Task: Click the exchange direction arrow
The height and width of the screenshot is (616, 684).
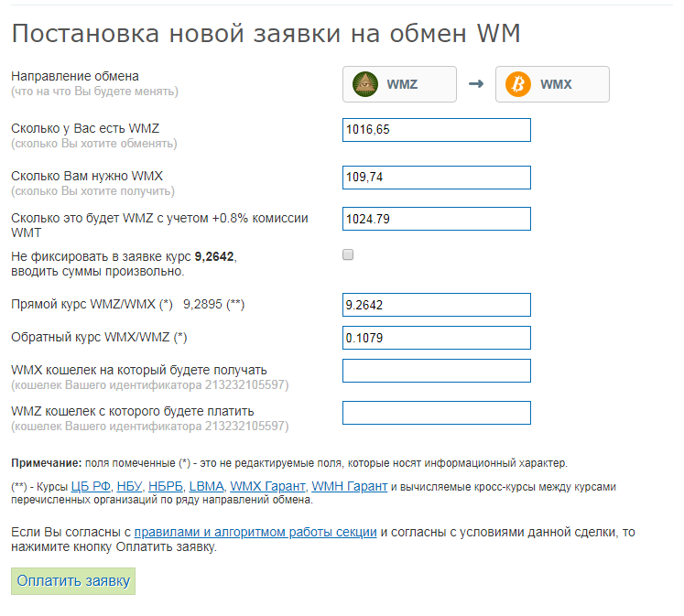Action: [x=476, y=83]
